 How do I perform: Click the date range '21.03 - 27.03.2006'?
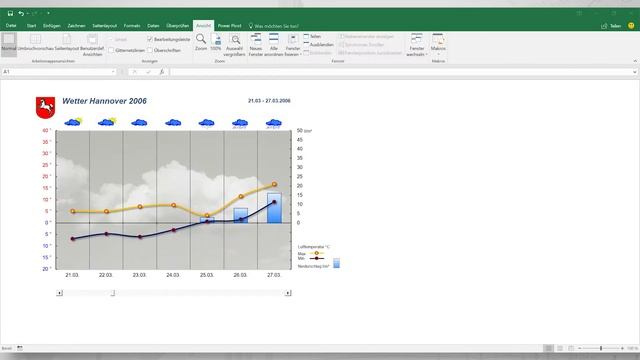coord(269,101)
